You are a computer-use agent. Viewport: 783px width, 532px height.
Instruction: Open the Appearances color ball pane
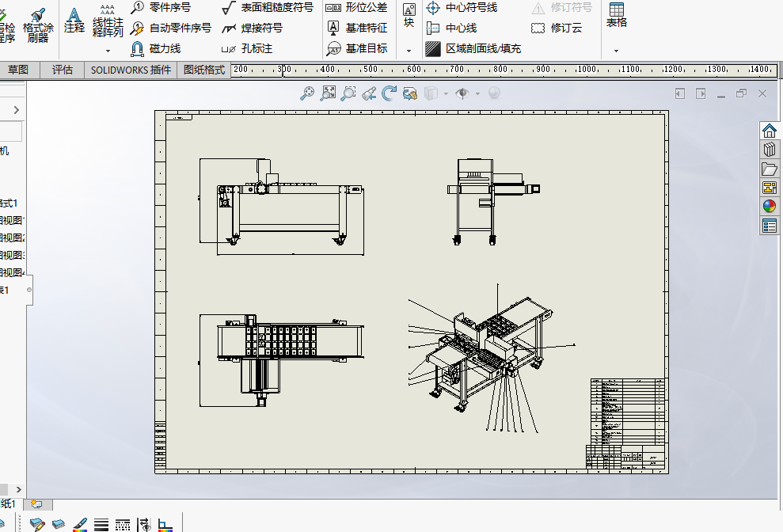tap(770, 207)
